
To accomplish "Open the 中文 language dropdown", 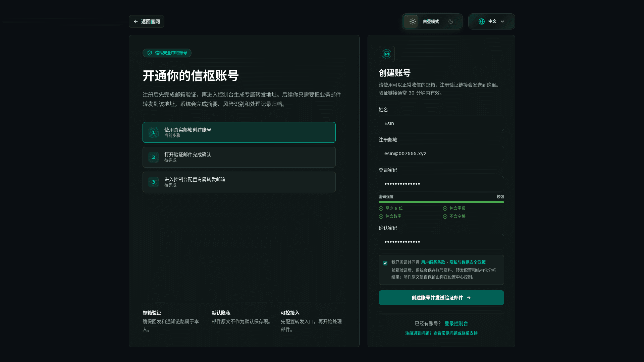I will click(491, 21).
